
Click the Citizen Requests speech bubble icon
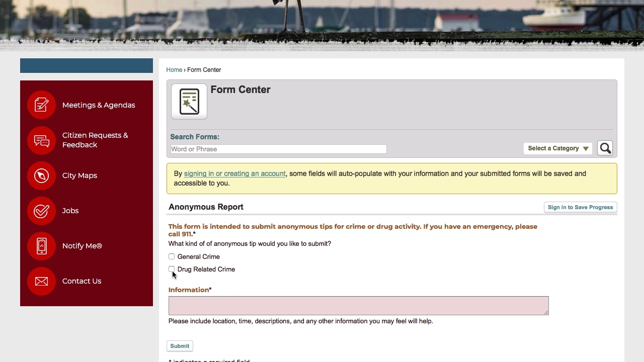pos(41,141)
